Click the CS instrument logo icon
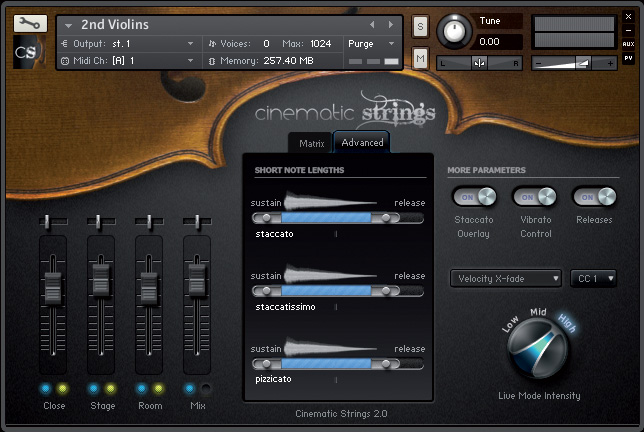Viewport: 644px width, 432px height. click(x=28, y=52)
